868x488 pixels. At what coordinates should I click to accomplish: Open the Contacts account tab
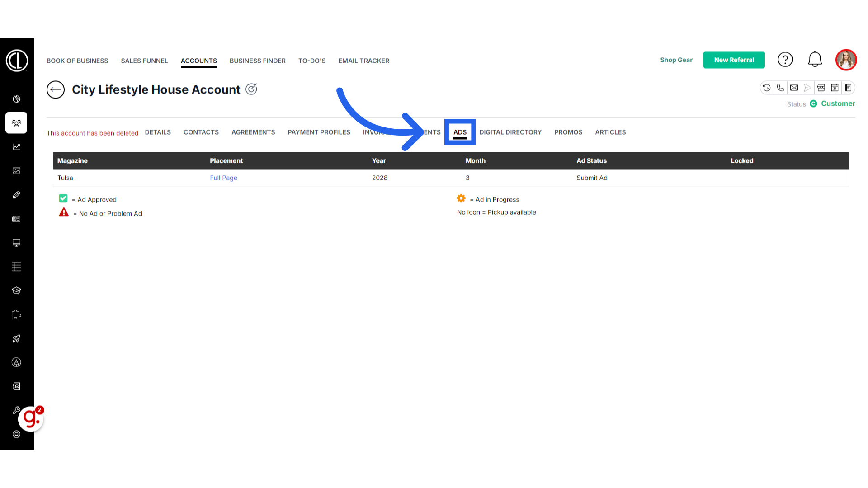click(x=201, y=132)
